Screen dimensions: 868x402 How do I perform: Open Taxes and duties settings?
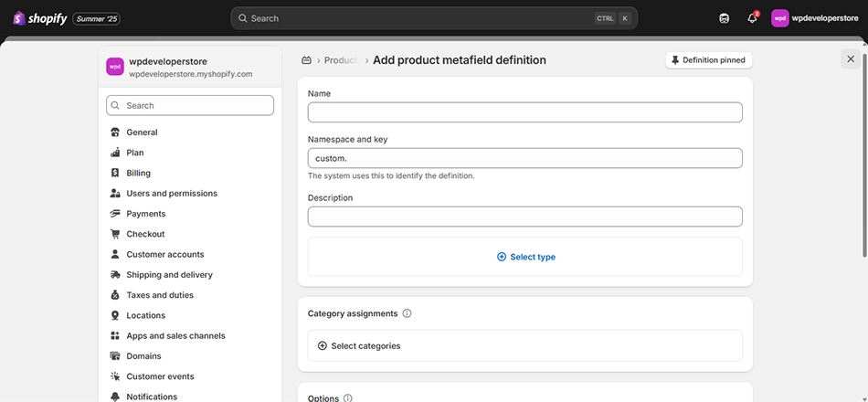pos(160,295)
